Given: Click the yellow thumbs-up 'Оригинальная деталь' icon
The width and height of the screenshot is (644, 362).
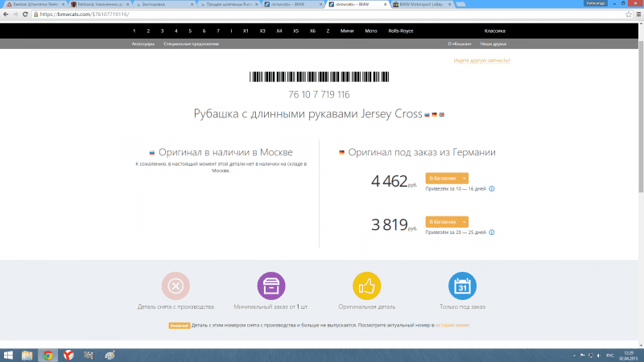Looking at the screenshot, I should [367, 286].
